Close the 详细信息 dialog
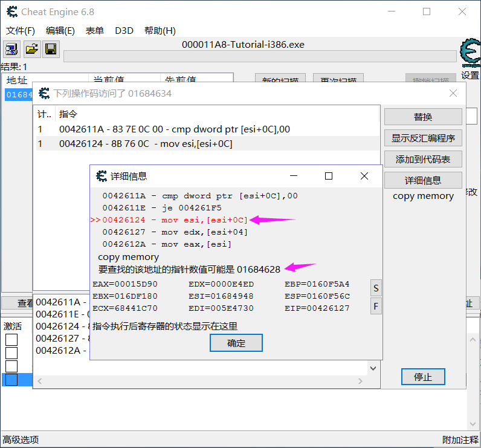Viewport: 481px width, 448px height. [364, 176]
